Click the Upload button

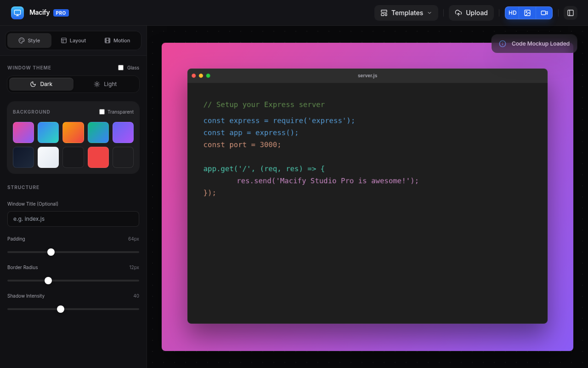(471, 13)
